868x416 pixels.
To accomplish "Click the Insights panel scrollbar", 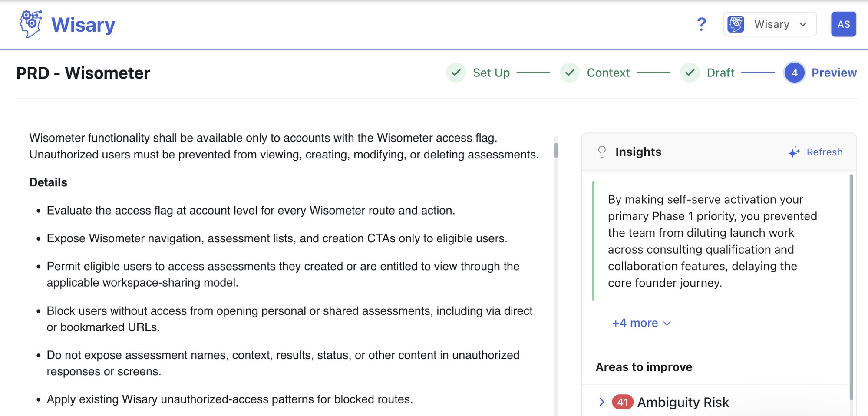I will tap(851, 287).
